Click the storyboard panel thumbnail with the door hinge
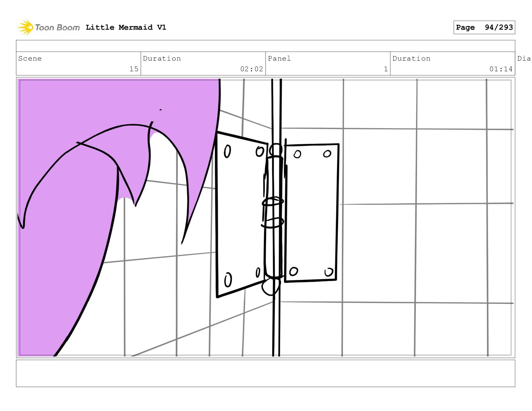This screenshot has height=411, width=532. 265,218
